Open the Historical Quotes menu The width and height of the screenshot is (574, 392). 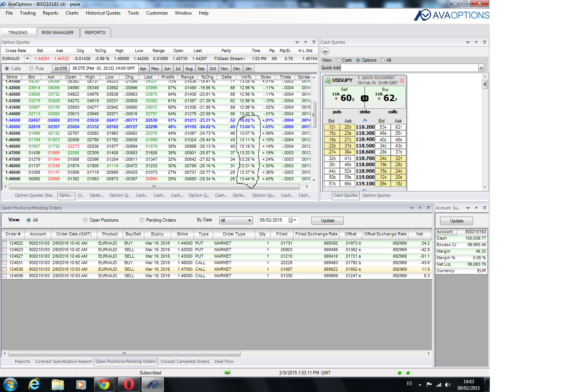coord(103,13)
